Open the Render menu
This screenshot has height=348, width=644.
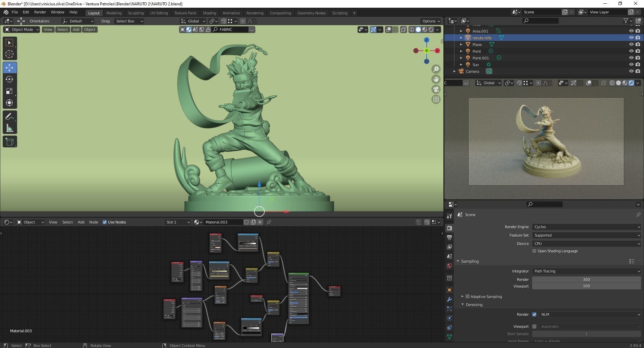(x=40, y=12)
